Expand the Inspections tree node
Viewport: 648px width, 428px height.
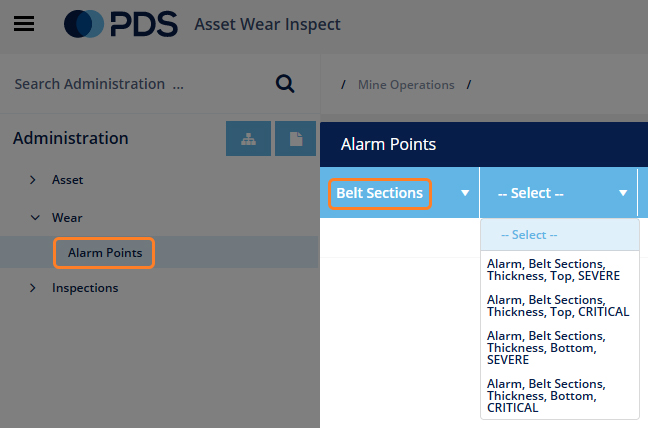click(33, 288)
